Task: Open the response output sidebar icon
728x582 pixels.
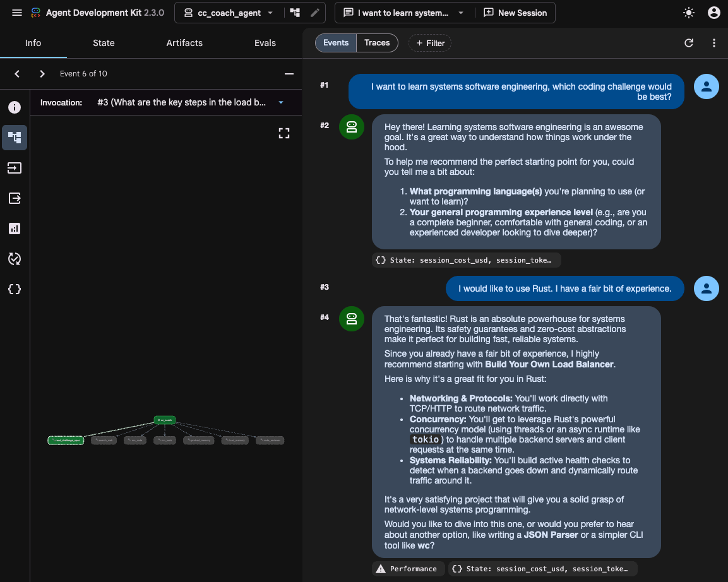Action: (x=15, y=198)
